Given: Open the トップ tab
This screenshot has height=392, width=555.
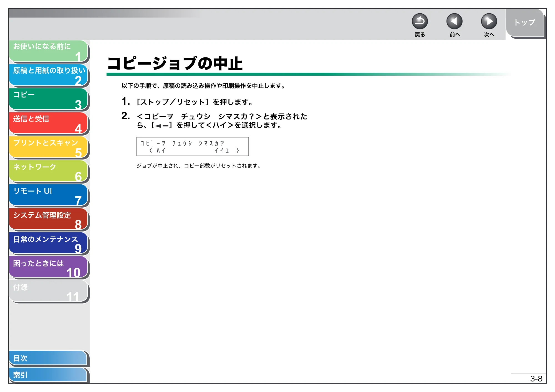Looking at the screenshot, I should 525,23.
